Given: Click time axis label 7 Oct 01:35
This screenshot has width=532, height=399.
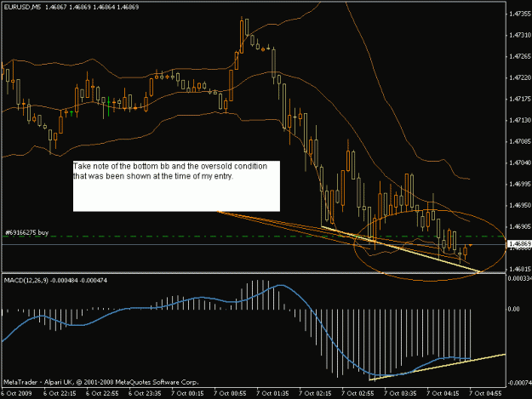Looking at the screenshot, I should click(x=272, y=394).
